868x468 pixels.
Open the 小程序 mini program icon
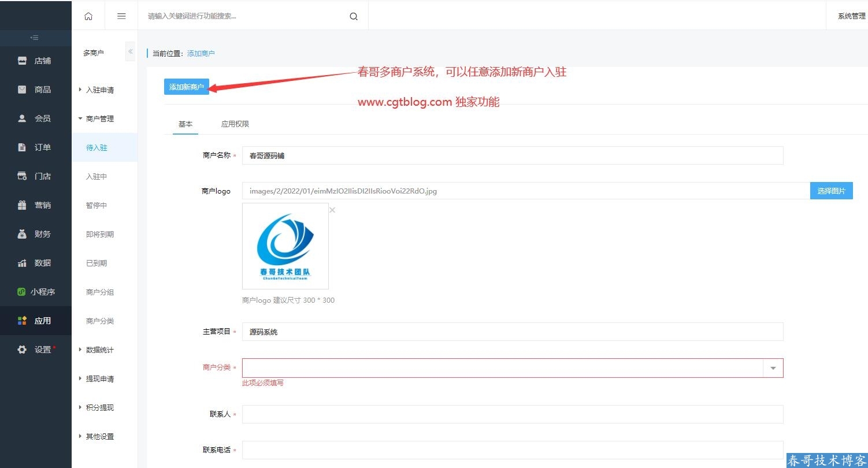pyautogui.click(x=21, y=292)
